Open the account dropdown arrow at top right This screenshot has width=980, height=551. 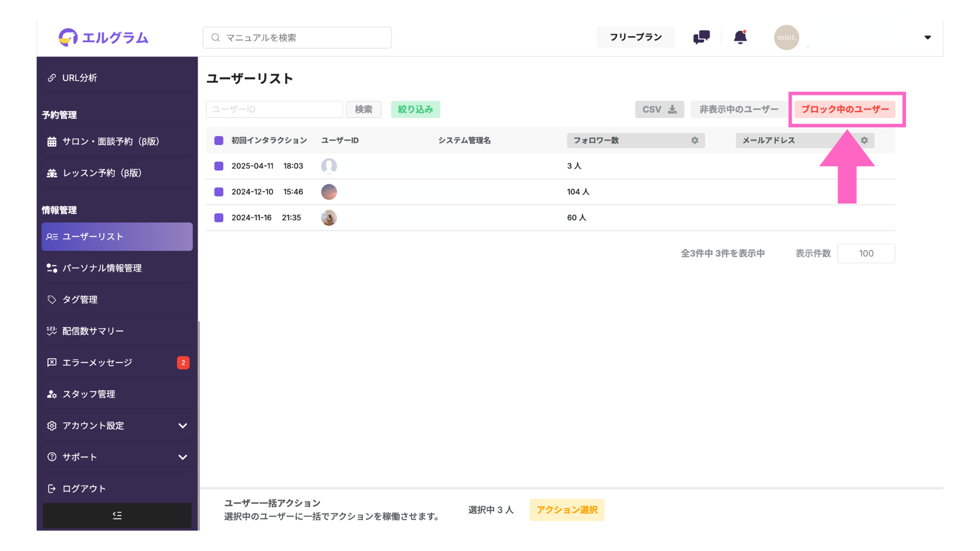tap(927, 37)
